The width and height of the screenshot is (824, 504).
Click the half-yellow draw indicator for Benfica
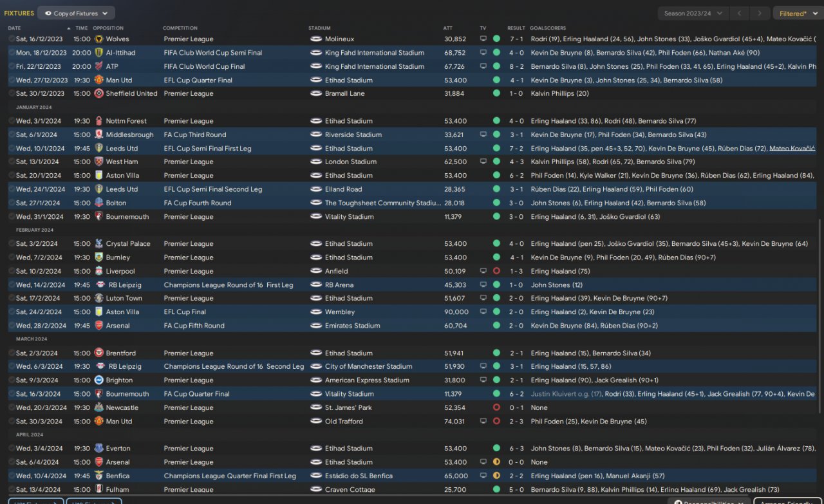point(496,476)
